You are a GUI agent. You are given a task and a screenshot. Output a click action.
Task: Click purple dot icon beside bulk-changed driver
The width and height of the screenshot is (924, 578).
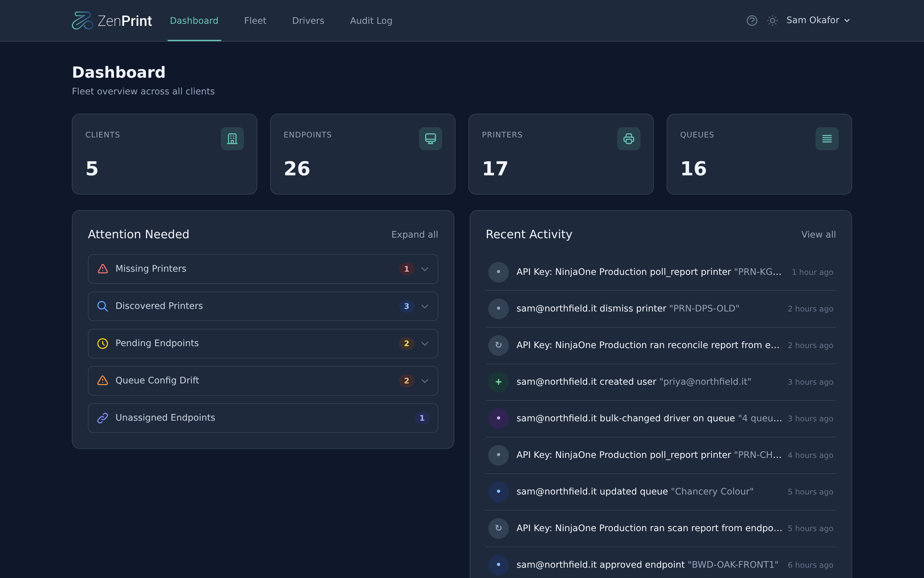(498, 418)
